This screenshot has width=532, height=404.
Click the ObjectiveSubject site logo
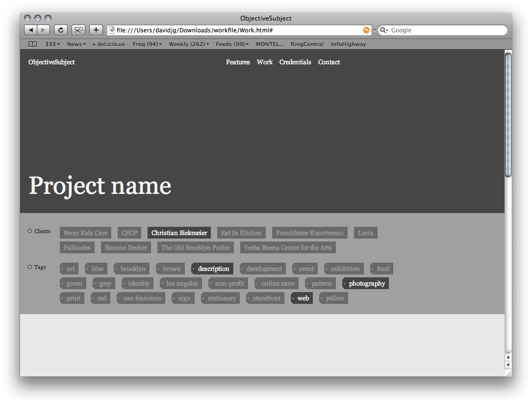(51, 62)
